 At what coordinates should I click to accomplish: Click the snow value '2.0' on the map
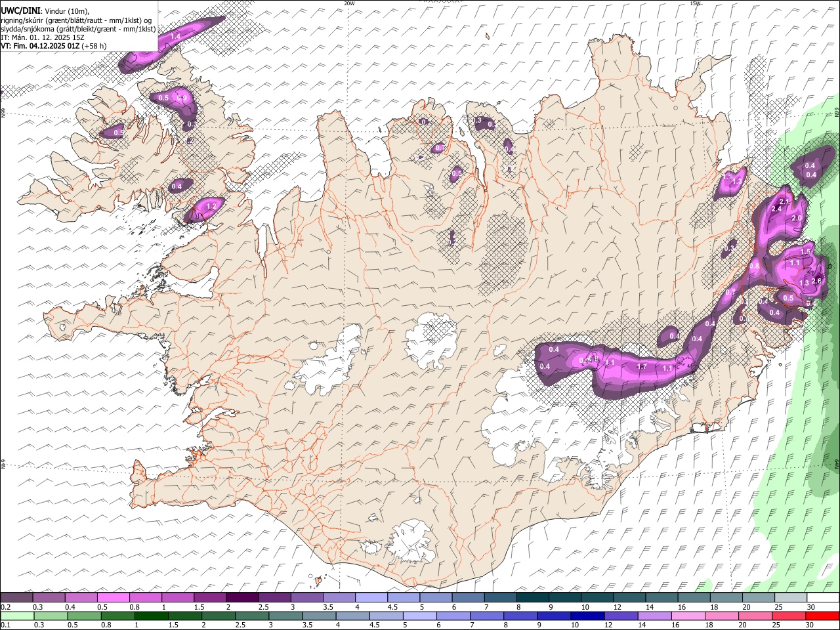[x=797, y=219]
